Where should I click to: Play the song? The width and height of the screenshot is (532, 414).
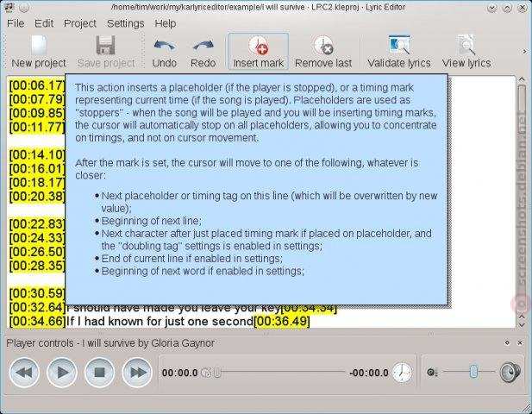pyautogui.click(x=62, y=373)
